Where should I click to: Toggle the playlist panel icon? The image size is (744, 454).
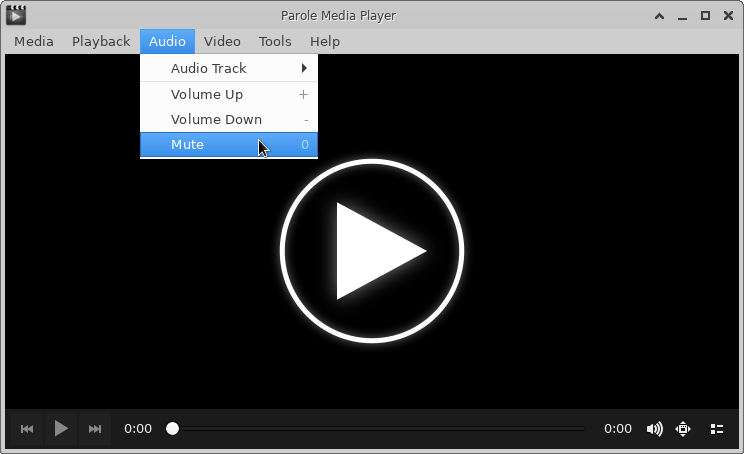coord(716,429)
